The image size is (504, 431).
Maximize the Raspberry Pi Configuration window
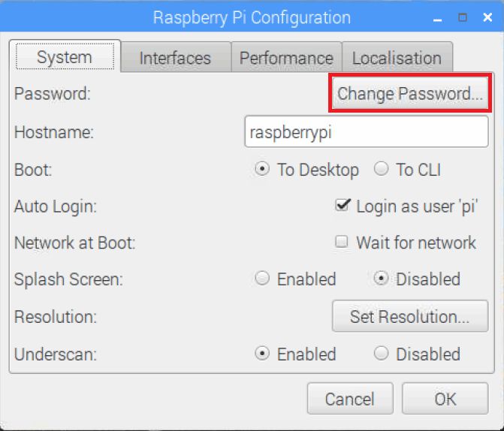[463, 17]
